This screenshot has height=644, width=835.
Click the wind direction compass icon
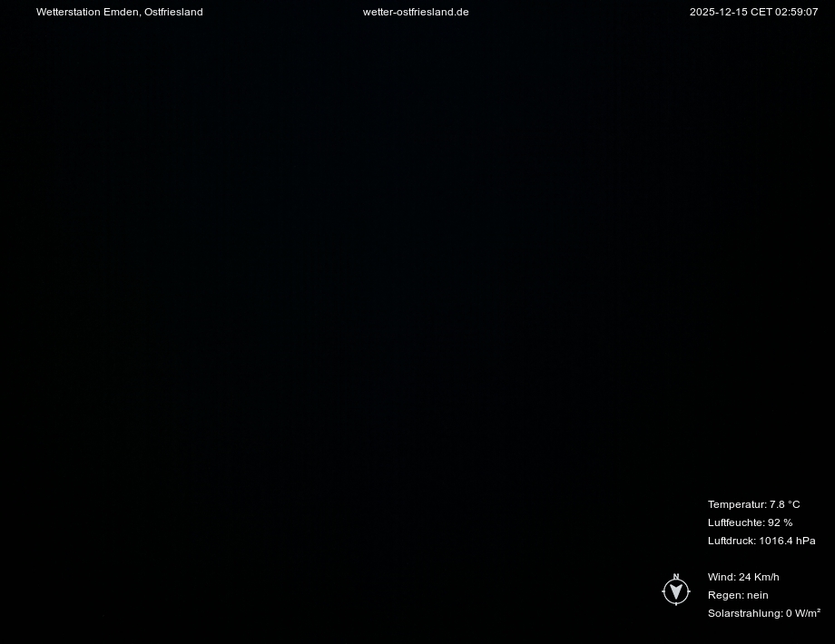pos(676,592)
